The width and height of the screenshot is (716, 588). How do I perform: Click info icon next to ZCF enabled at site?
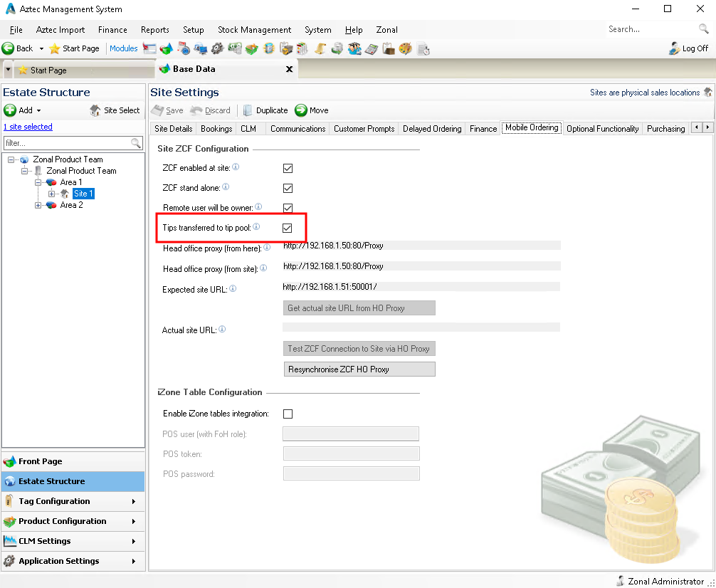point(236,167)
